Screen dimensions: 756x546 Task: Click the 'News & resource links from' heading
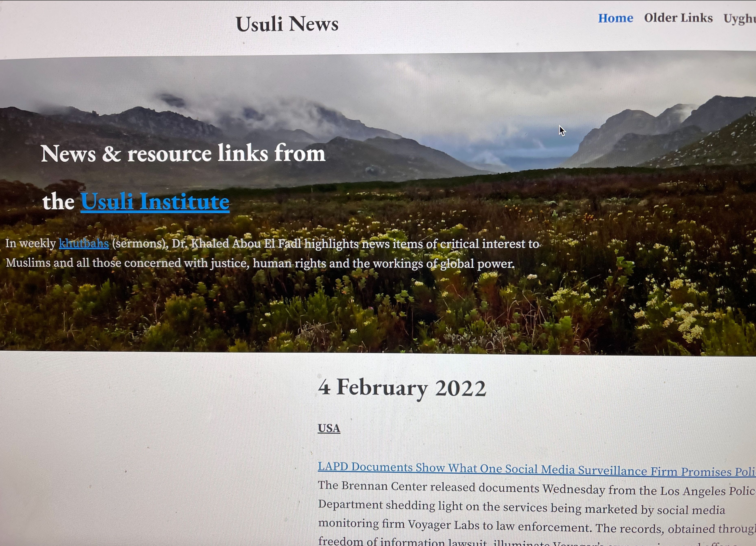(x=183, y=154)
